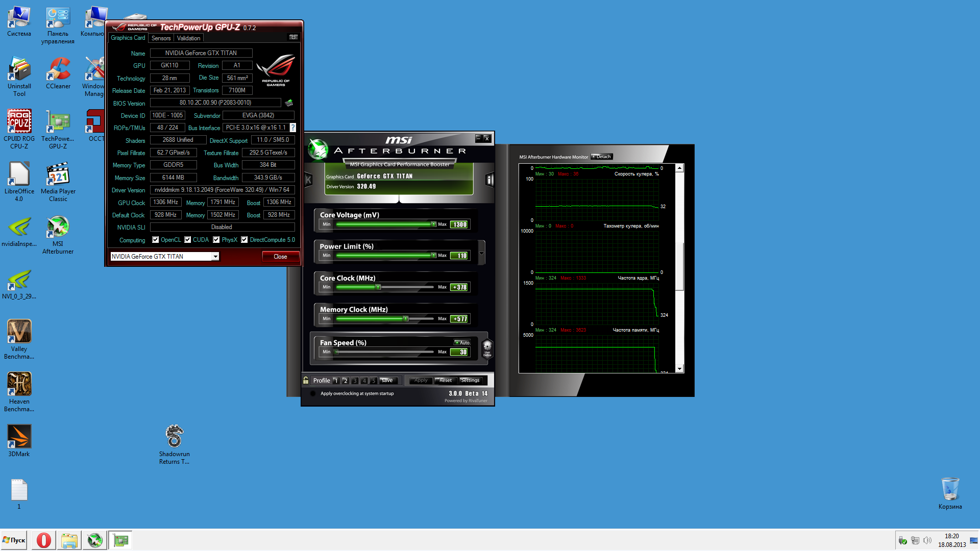
Task: Click the Detach button in Hardware Monitor
Action: 602,157
